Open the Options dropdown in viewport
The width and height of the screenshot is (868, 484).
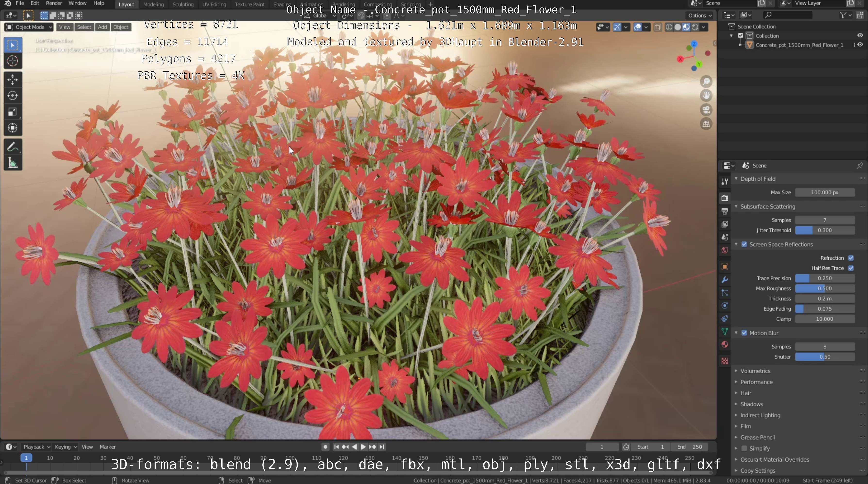click(x=700, y=16)
